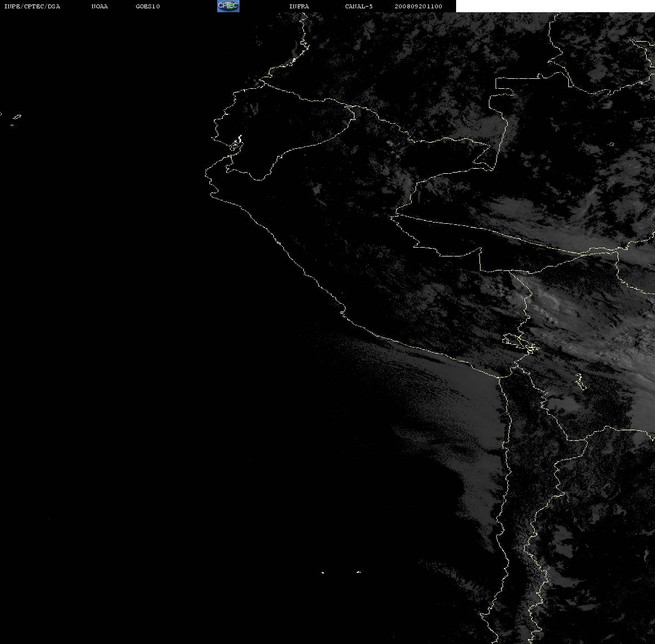Screen dimensions: 655x644
Task: Click the INFRA channel type label
Action: click(299, 6)
